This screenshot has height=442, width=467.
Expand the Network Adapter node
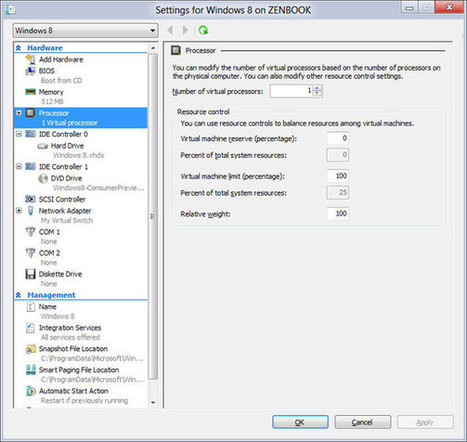click(x=19, y=211)
